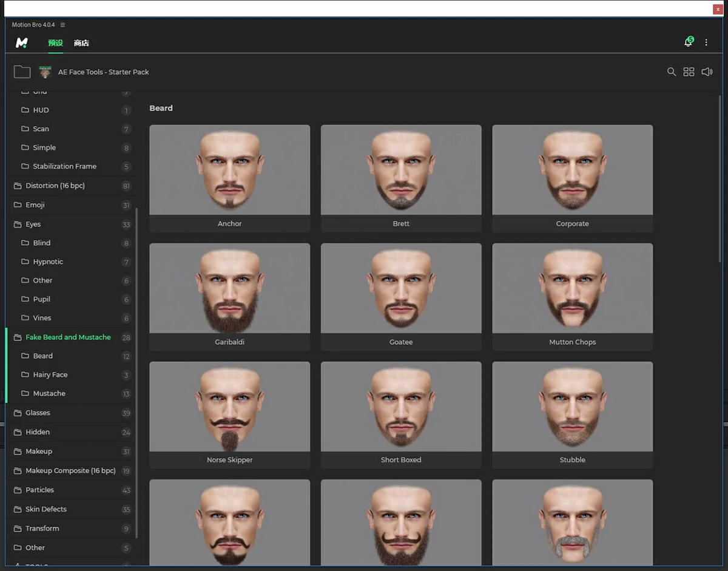Click the sidebar category scrollbar
Image resolution: width=728 pixels, height=571 pixels.
136,373
